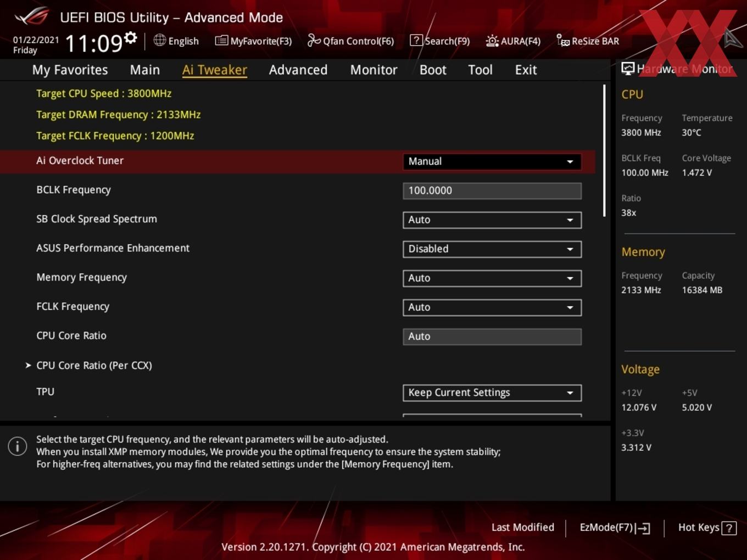Select the ASUS Performance Enhancement label
Image resolution: width=747 pixels, height=560 pixels.
click(x=113, y=248)
